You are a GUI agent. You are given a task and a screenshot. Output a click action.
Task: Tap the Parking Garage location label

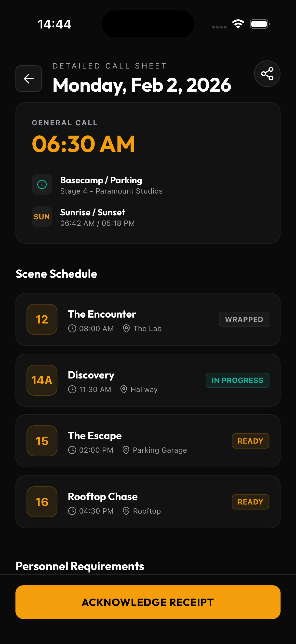(160, 450)
